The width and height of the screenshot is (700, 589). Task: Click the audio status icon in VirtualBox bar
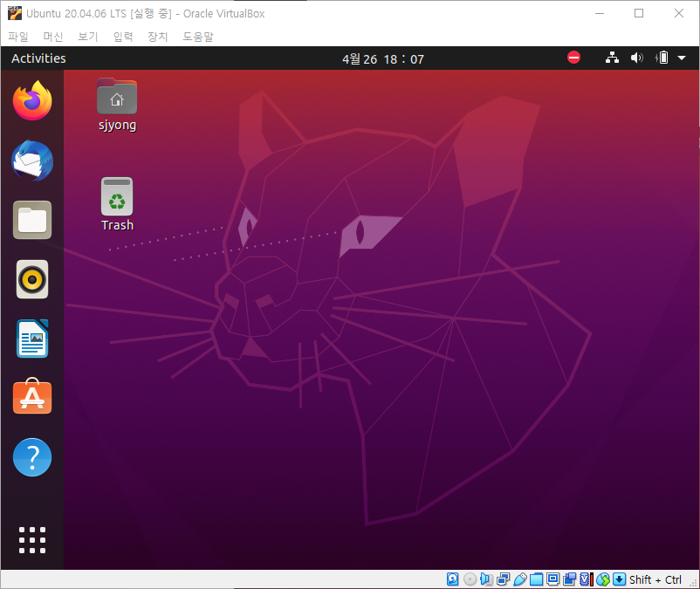pos(486,579)
